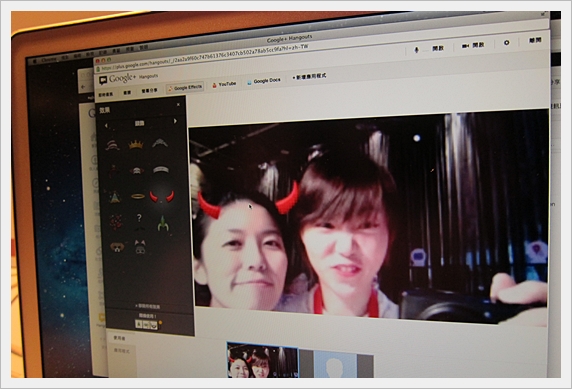Image resolution: width=572 pixels, height=389 pixels.
Task: Leave the hangout with the exit button
Action: click(x=535, y=40)
